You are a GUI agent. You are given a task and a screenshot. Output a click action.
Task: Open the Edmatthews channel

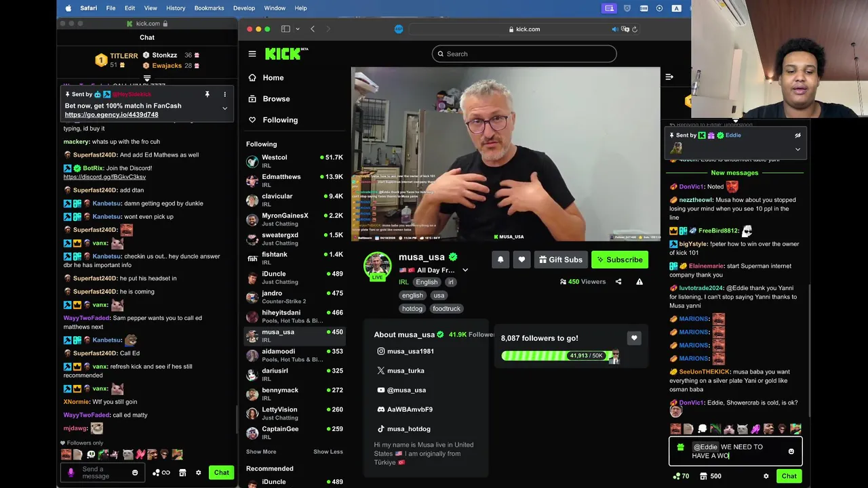294,180
